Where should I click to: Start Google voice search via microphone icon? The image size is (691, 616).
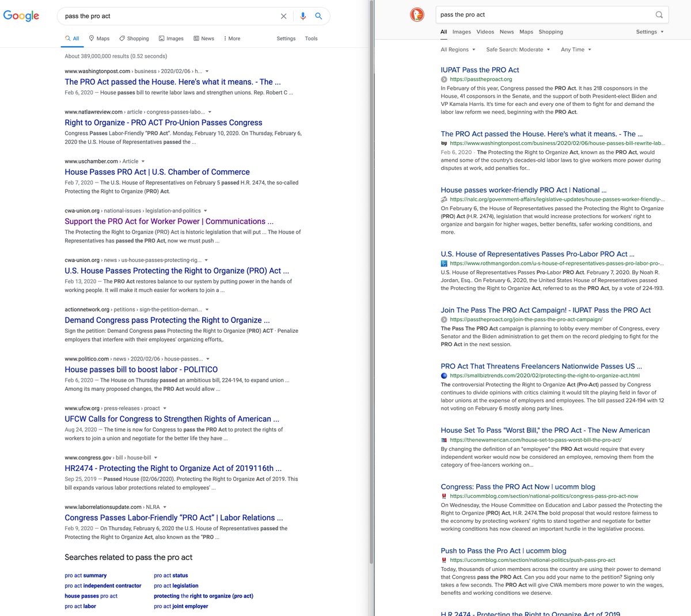303,16
